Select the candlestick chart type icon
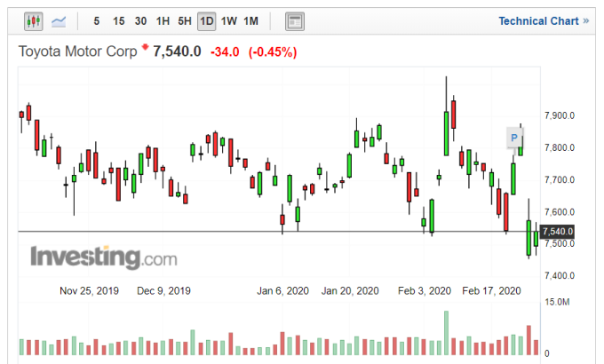The image size is (604, 364). pos(34,21)
